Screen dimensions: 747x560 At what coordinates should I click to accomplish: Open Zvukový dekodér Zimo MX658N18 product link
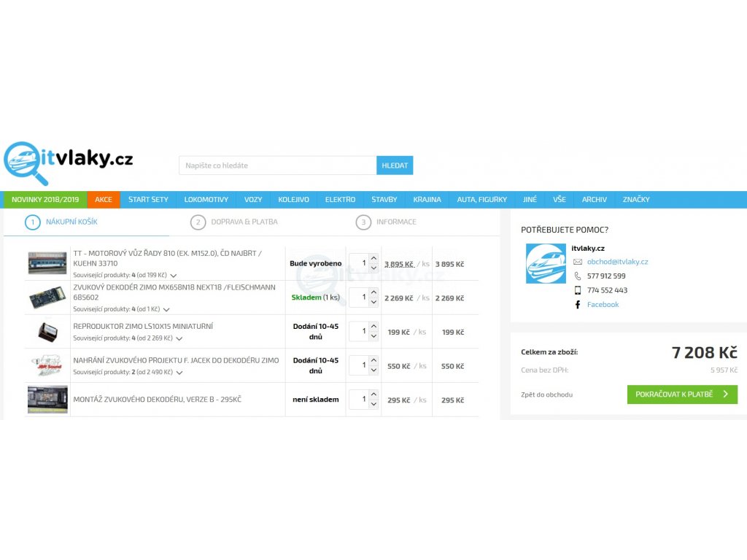tap(174, 292)
